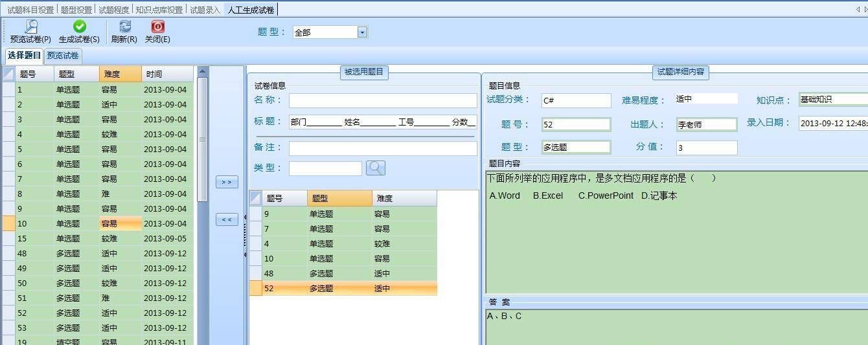
Task: Switch to the 知识点库设置 tab
Action: point(159,10)
